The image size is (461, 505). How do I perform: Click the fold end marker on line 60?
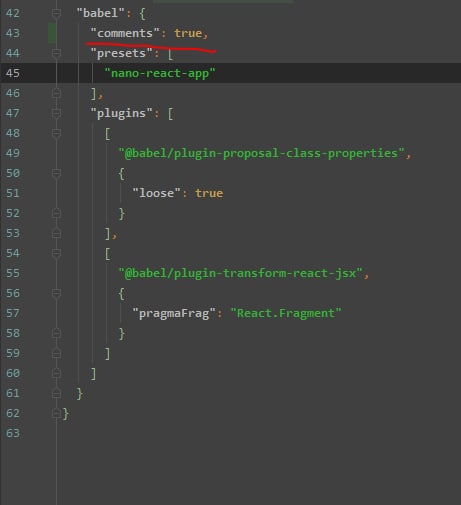pyautogui.click(x=56, y=373)
